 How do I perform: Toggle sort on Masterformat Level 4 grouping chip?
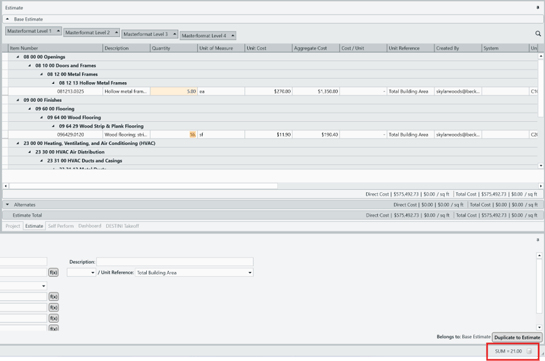pyautogui.click(x=208, y=35)
